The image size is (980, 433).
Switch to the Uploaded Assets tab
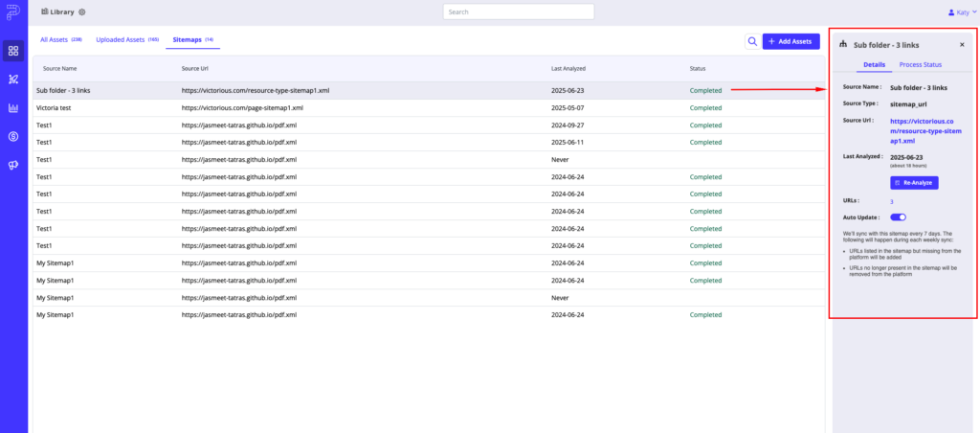click(127, 39)
